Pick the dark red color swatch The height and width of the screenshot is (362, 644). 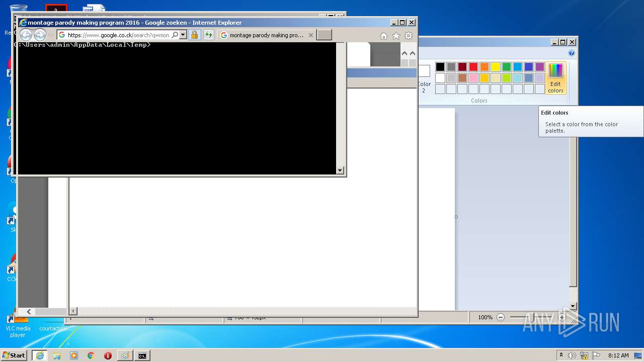tap(462, 67)
